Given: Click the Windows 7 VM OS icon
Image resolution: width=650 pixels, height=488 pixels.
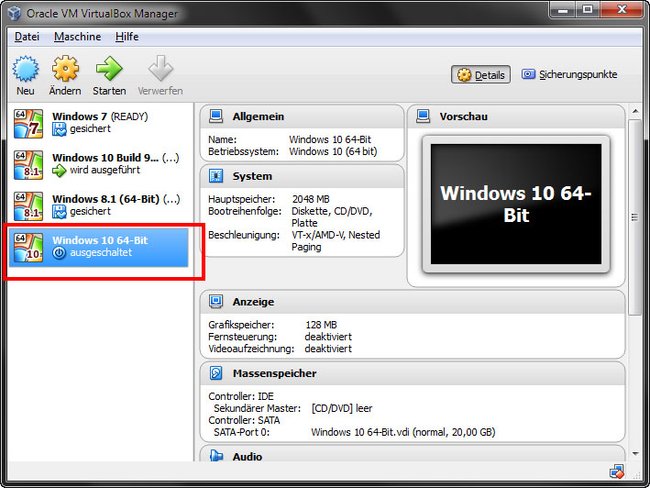Looking at the screenshot, I should tap(28, 124).
